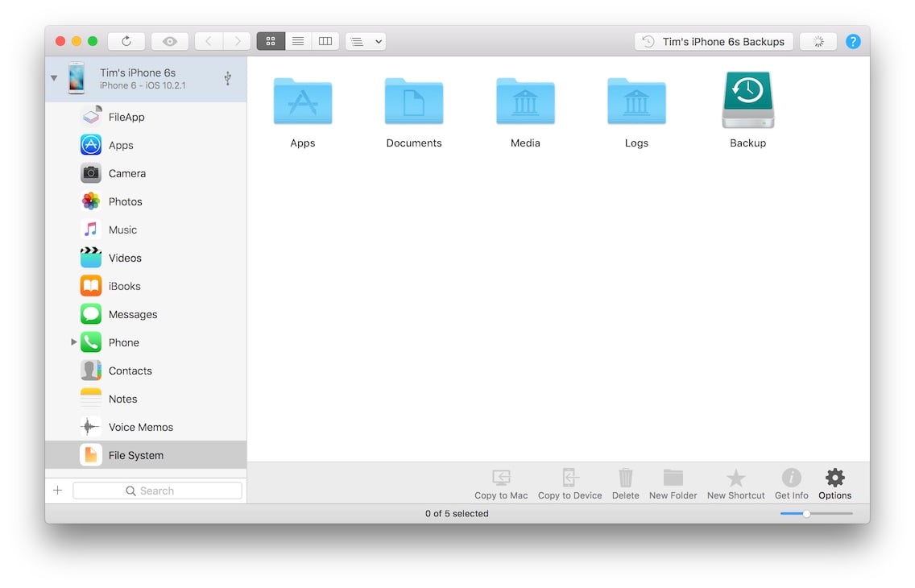Select Notes in the sidebar
Image resolution: width=915 pixels, height=588 pixels.
[146, 399]
